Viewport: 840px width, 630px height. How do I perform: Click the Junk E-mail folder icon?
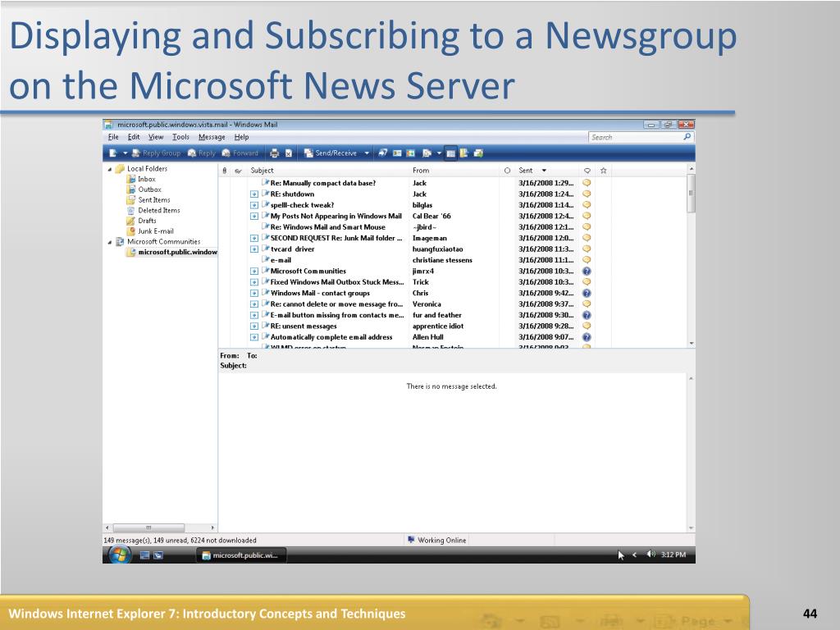pos(130,231)
